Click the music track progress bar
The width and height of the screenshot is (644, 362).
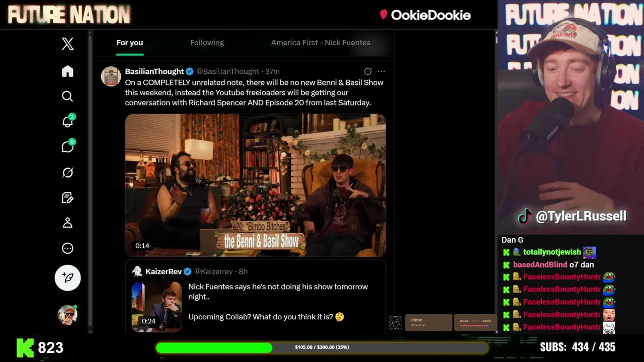[475, 325]
